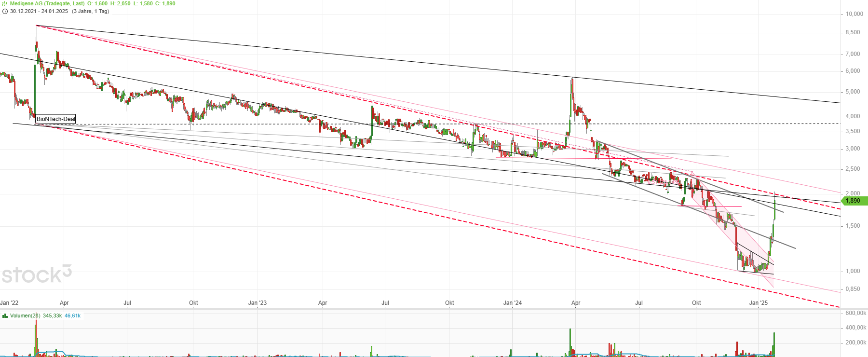
Task: Click the green volume bars icon
Action: coord(4,316)
